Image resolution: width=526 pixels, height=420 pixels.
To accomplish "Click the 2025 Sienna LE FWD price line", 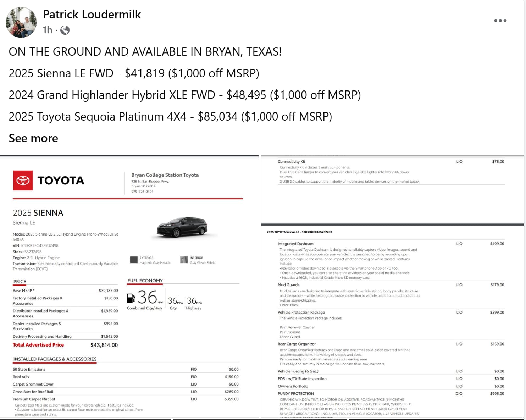I will [134, 73].
